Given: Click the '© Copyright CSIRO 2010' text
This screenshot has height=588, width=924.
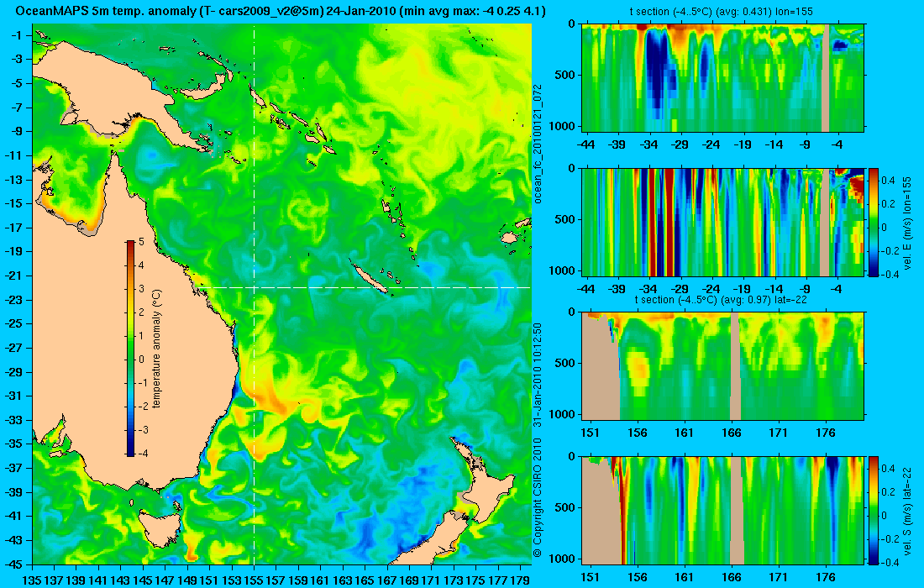Looking at the screenshot, I should [537, 496].
